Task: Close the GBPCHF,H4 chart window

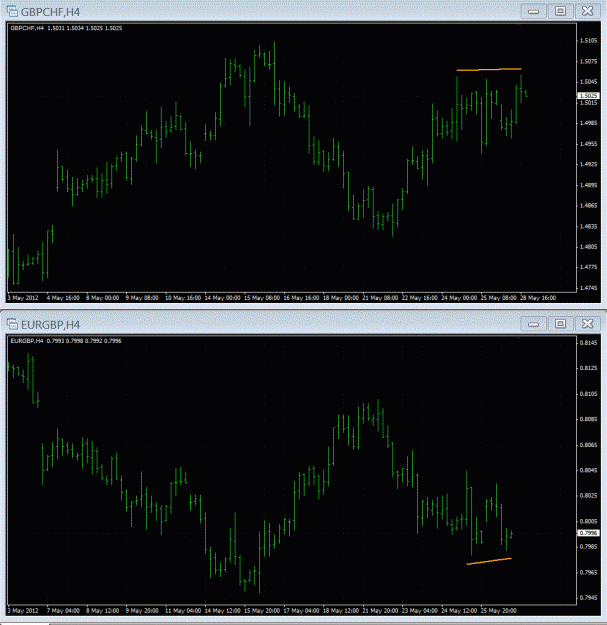Action: [x=587, y=11]
